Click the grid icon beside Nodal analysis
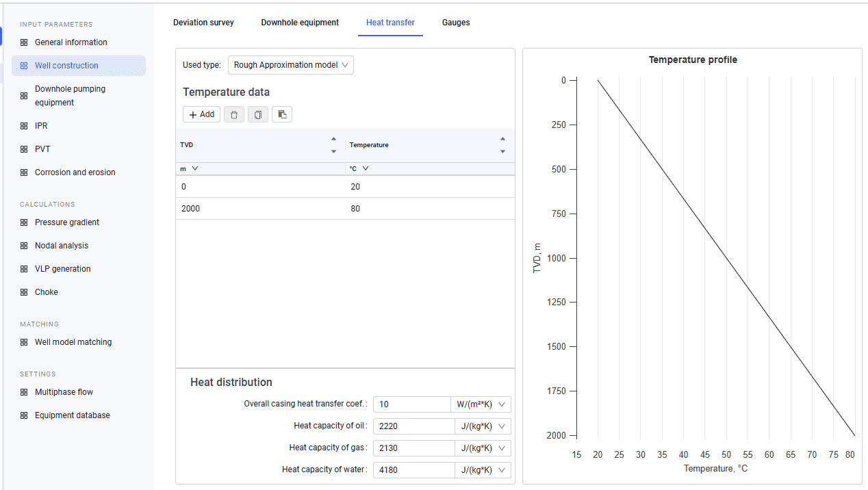The width and height of the screenshot is (868, 490). pyautogui.click(x=24, y=246)
